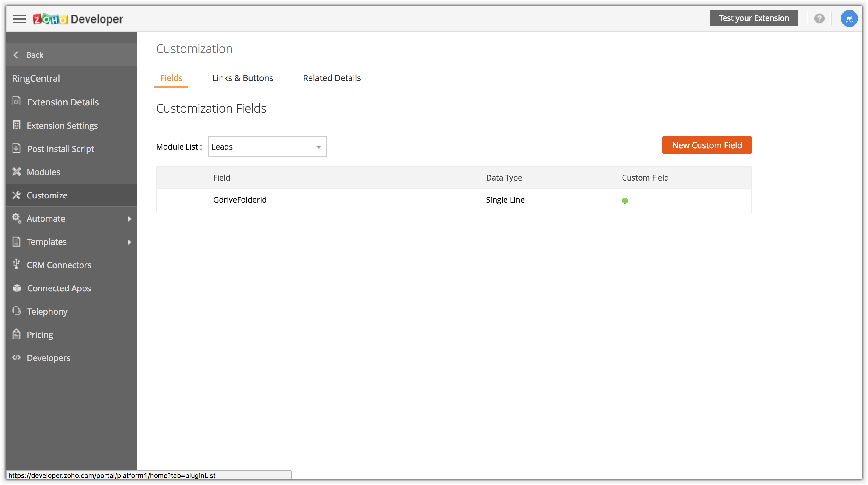Expand the Automate submenu arrow
The height and width of the screenshot is (485, 868).
click(x=129, y=219)
